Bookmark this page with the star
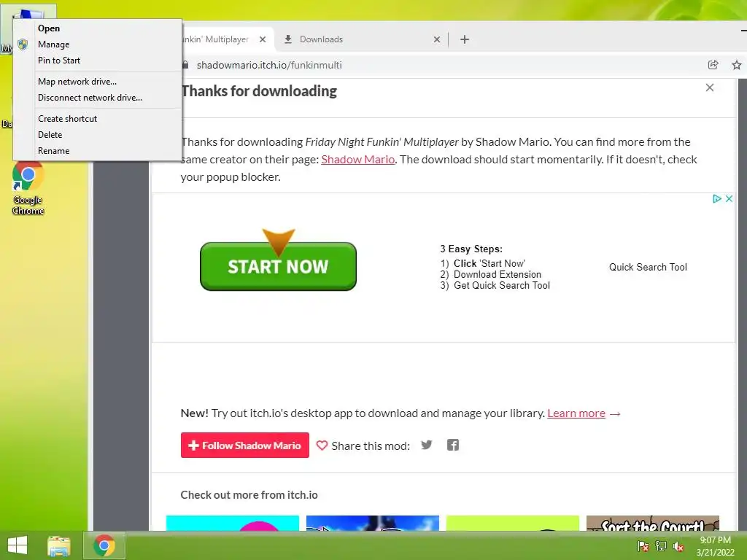The height and width of the screenshot is (560, 747). (737, 65)
